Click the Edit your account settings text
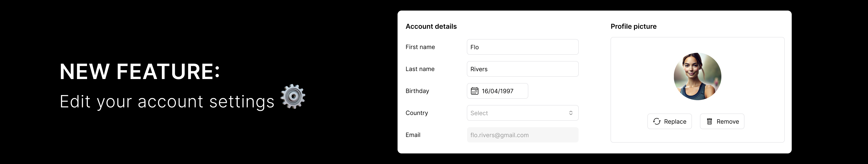This screenshot has width=868, height=164. pyautogui.click(x=167, y=101)
